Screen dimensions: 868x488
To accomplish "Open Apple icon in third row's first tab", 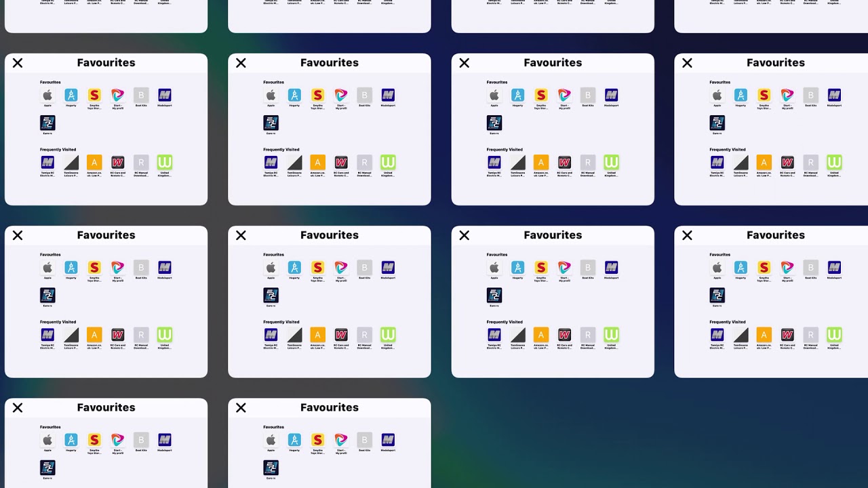I will pyautogui.click(x=47, y=267).
